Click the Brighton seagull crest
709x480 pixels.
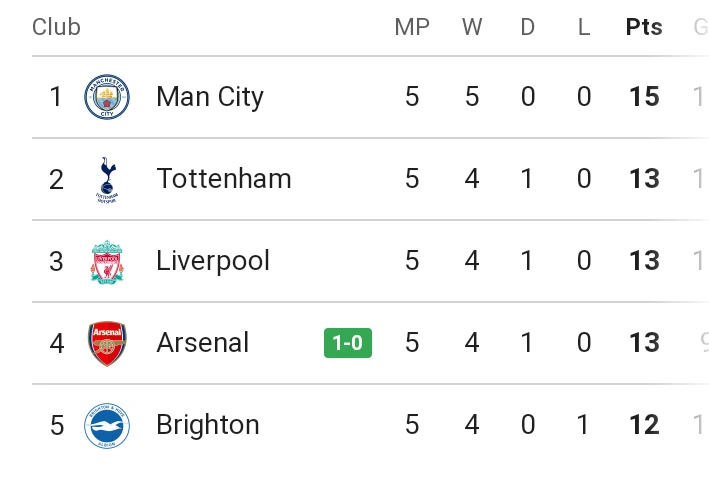point(107,426)
